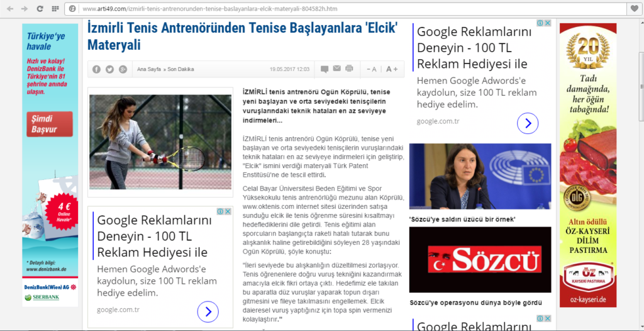The image size is (644, 331).
Task: Go back with the browser back arrow
Action: tap(10, 8)
